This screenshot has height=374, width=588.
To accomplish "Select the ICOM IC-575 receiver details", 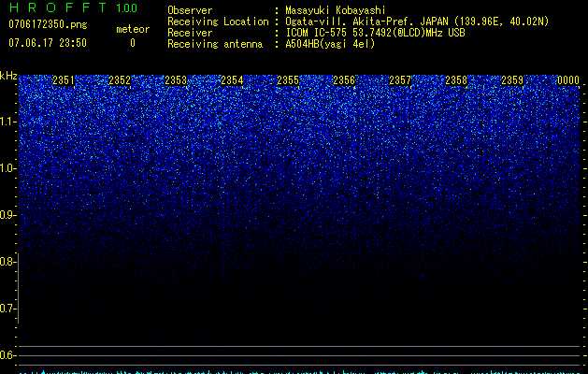I will point(375,33).
